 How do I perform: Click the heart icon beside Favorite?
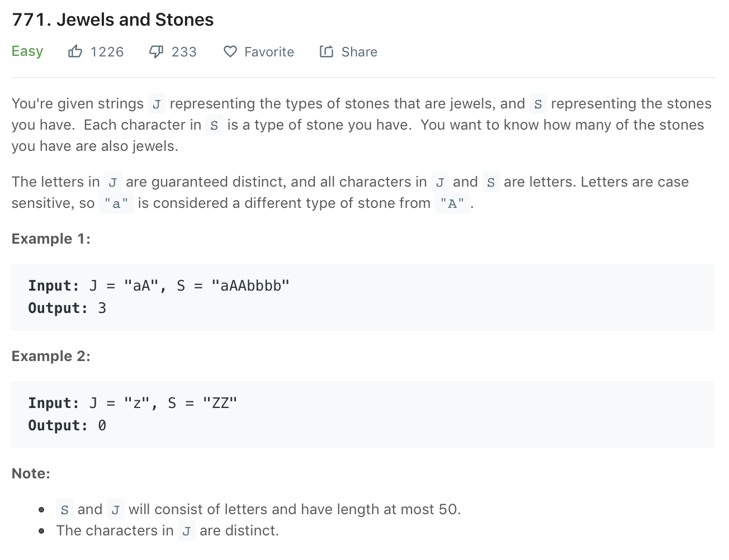(x=230, y=52)
